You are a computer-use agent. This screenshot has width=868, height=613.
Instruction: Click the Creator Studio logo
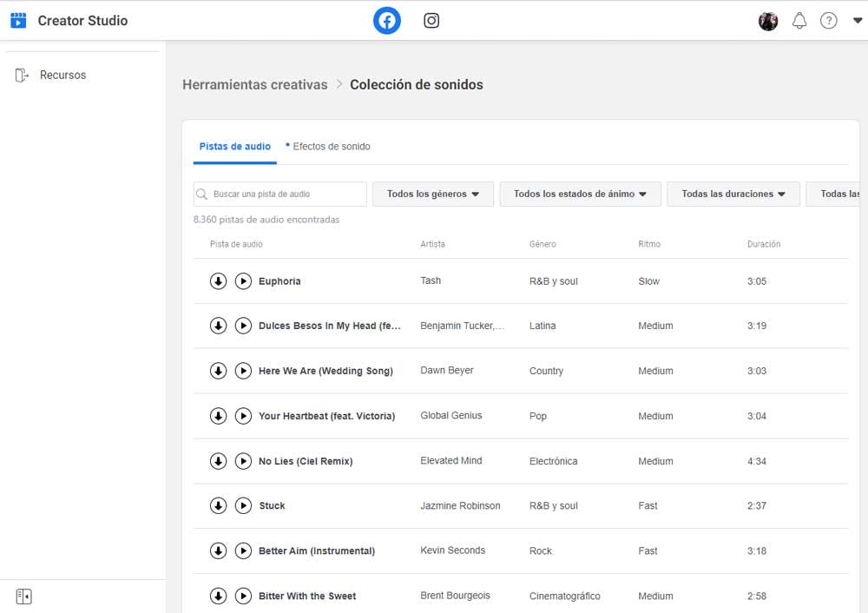[x=18, y=21]
